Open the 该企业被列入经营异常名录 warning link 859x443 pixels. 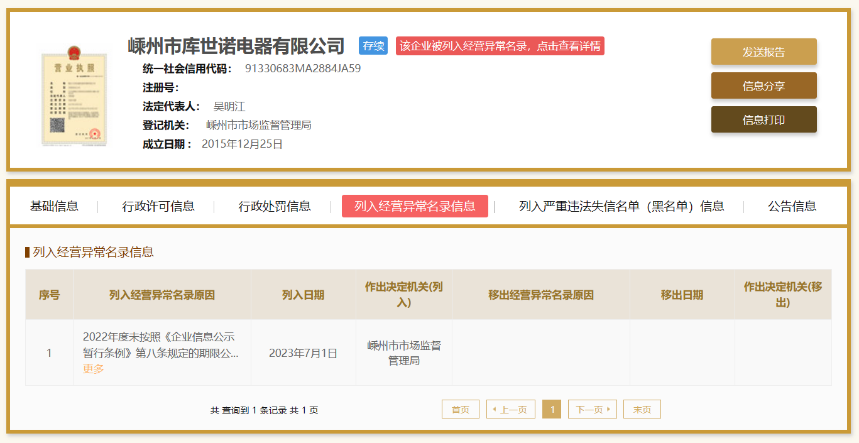click(500, 46)
